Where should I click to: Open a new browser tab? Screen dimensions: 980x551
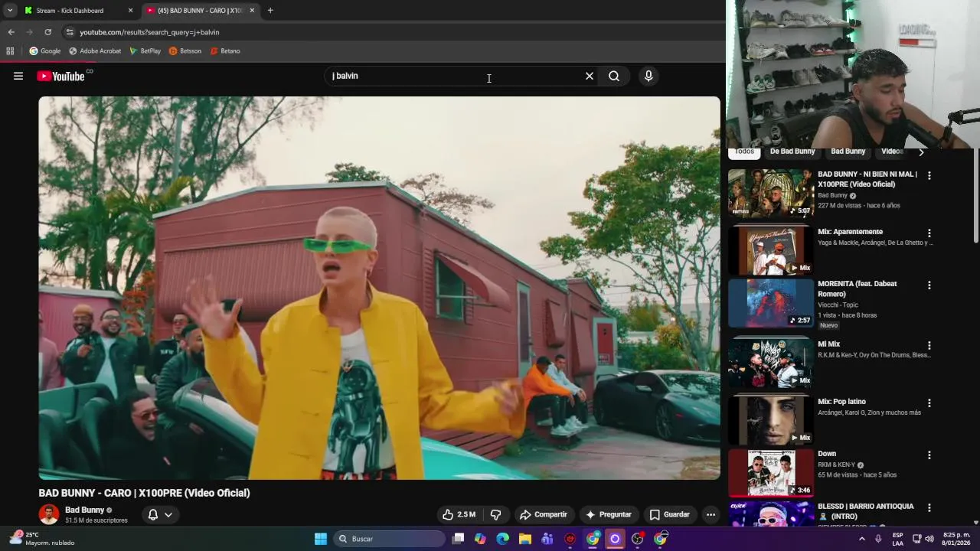270,11
